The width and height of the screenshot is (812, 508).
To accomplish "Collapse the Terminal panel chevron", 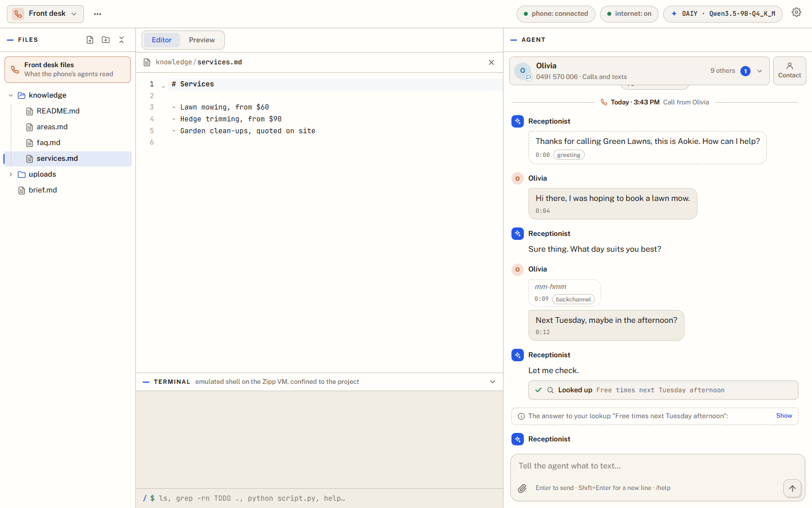I will coord(492,382).
